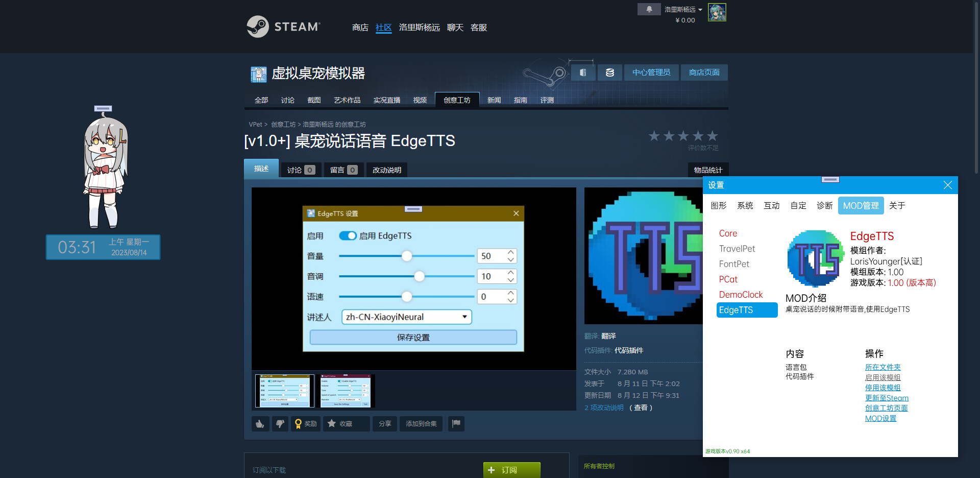
Task: Select the 系统 tab in settings
Action: pos(745,205)
